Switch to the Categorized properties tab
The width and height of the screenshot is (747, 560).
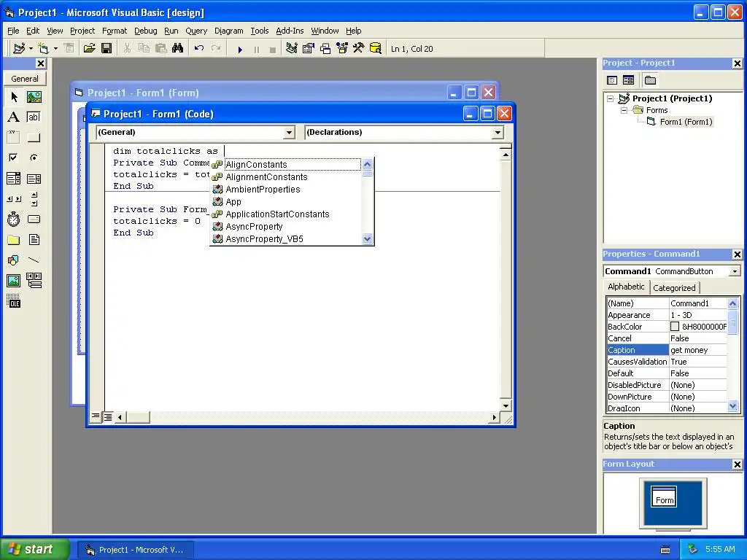point(674,287)
